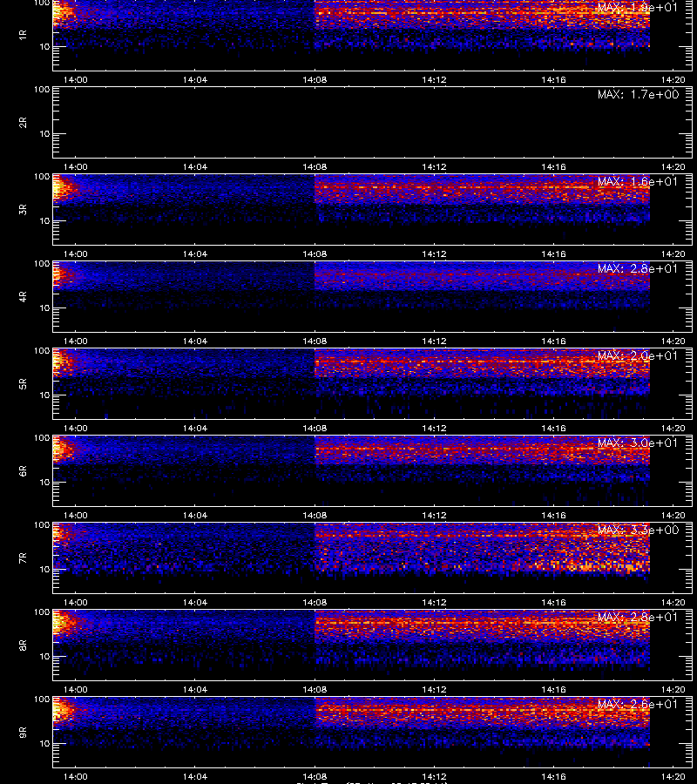Screen dimensions: 697x784
Task: Click the 10 y-axis label of 4R
Action: point(44,308)
